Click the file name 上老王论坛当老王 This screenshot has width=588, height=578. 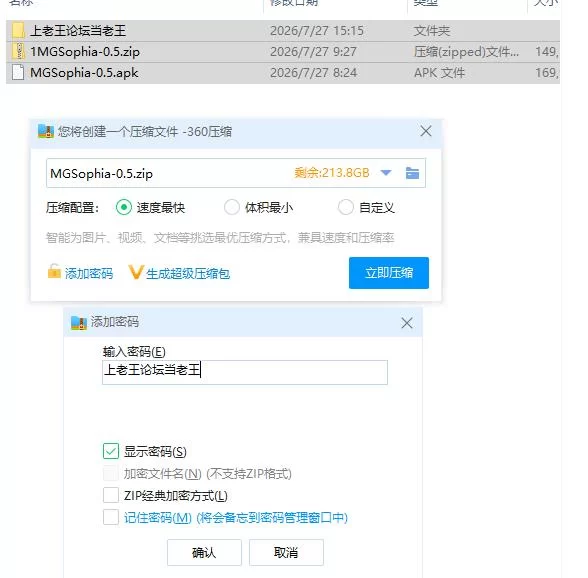click(x=78, y=31)
